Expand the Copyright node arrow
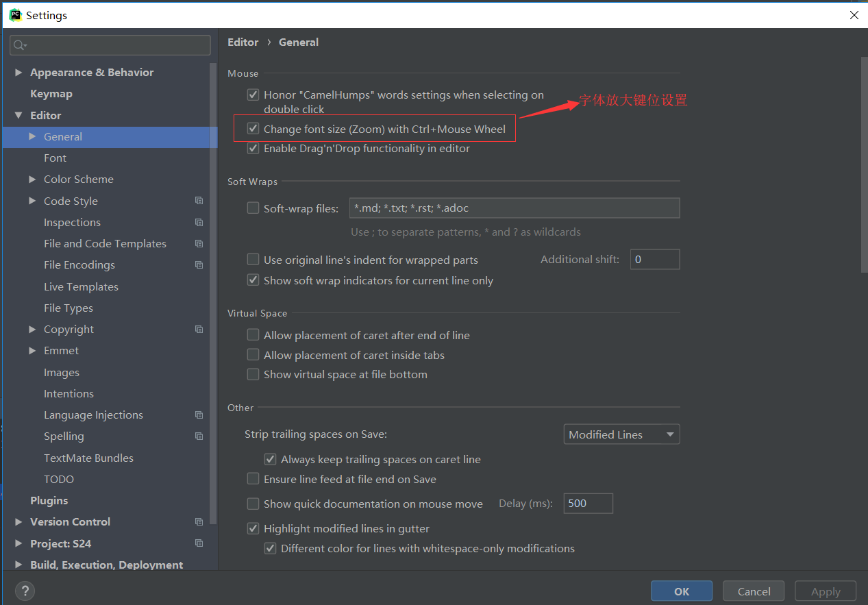The width and height of the screenshot is (868, 605). [x=32, y=329]
